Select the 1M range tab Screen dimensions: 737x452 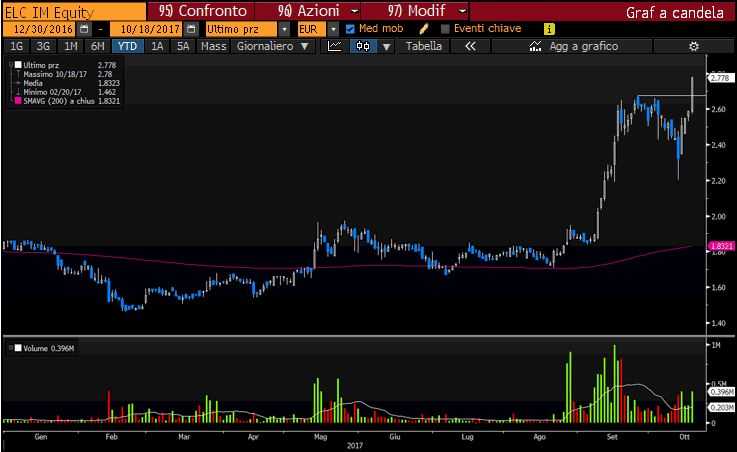(x=71, y=46)
